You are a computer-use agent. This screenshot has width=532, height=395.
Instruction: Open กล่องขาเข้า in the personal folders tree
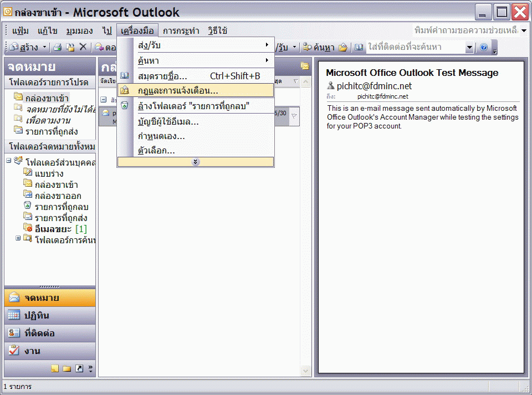point(57,185)
